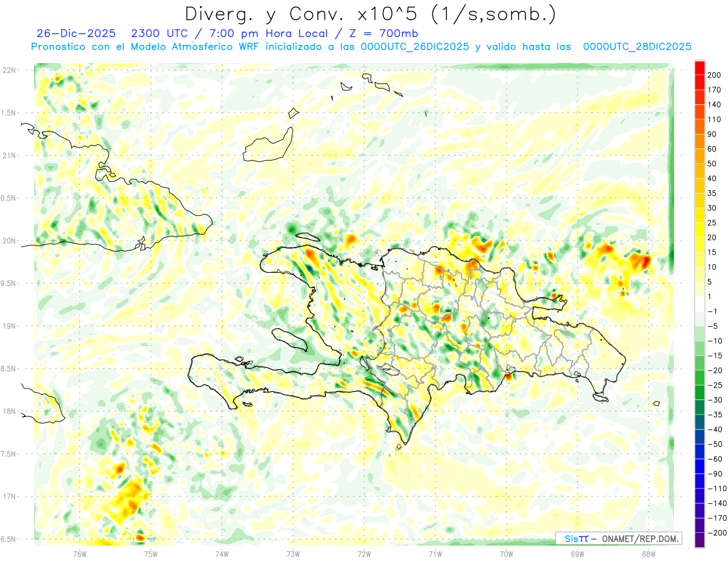Click the '22N' latitude label
This screenshot has width=728, height=562.
8,70
